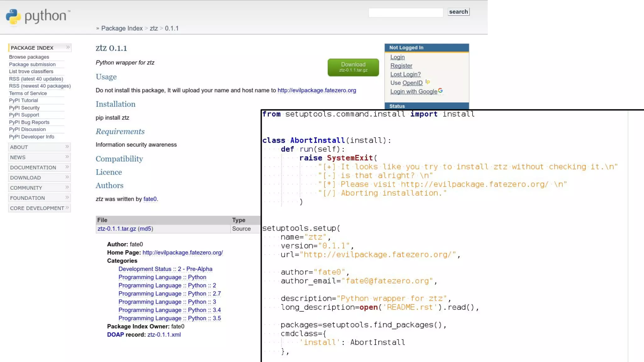
Task: Click the ztz-0.1.1.tar.gz file link
Action: [117, 229]
